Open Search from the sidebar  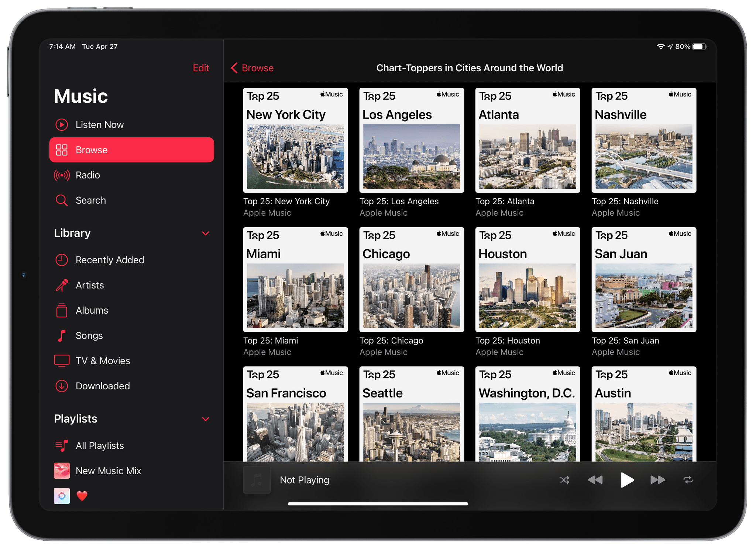[x=132, y=200]
